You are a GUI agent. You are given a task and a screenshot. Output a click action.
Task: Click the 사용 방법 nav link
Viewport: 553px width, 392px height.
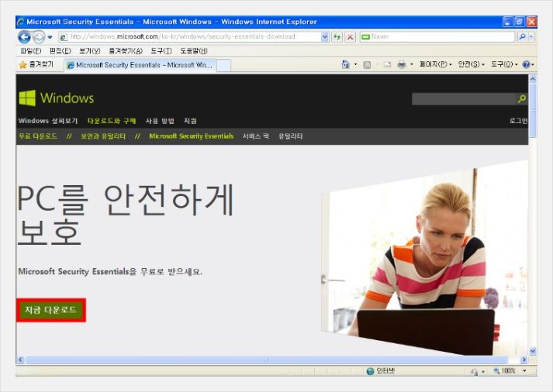pos(160,121)
